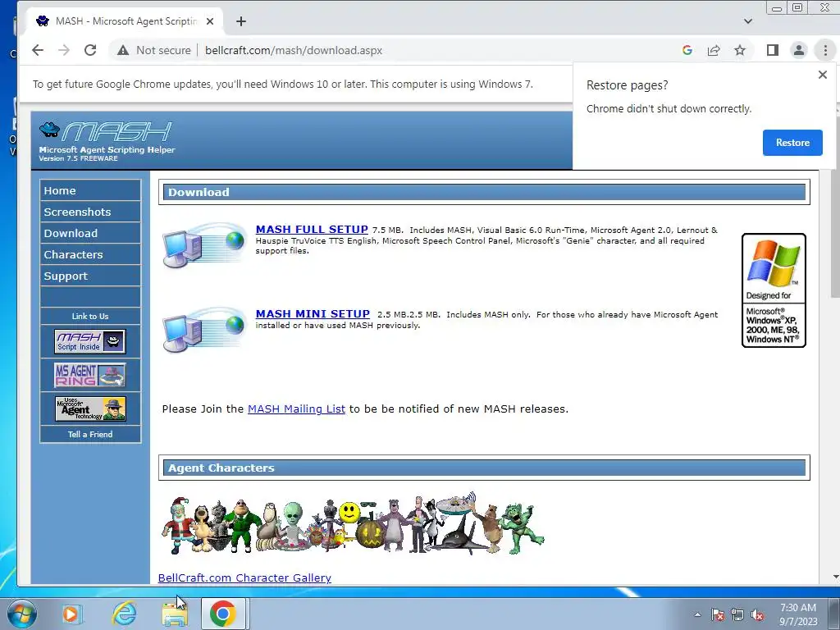Click the forward navigation arrow
The image size is (840, 630).
pyautogui.click(x=64, y=50)
